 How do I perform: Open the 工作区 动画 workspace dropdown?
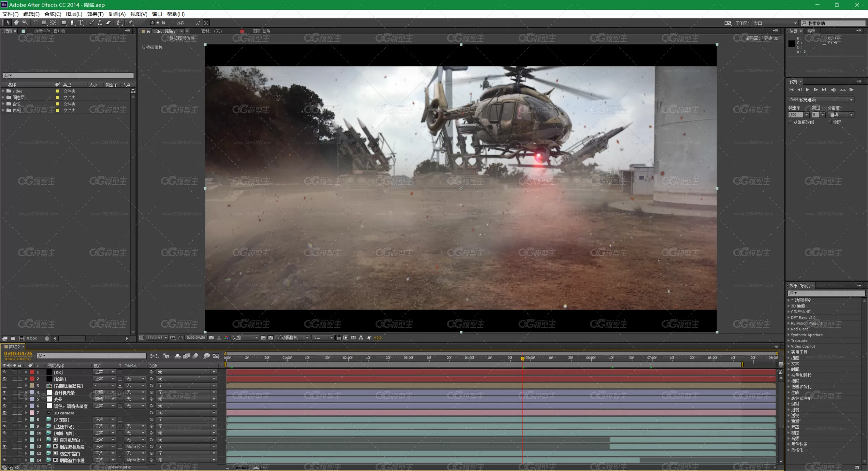point(775,23)
